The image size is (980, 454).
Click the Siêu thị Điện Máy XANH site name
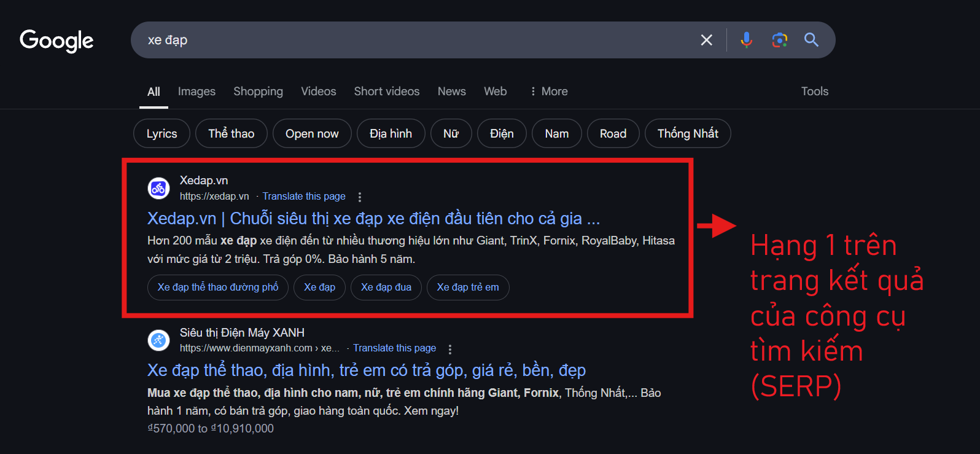coord(242,333)
